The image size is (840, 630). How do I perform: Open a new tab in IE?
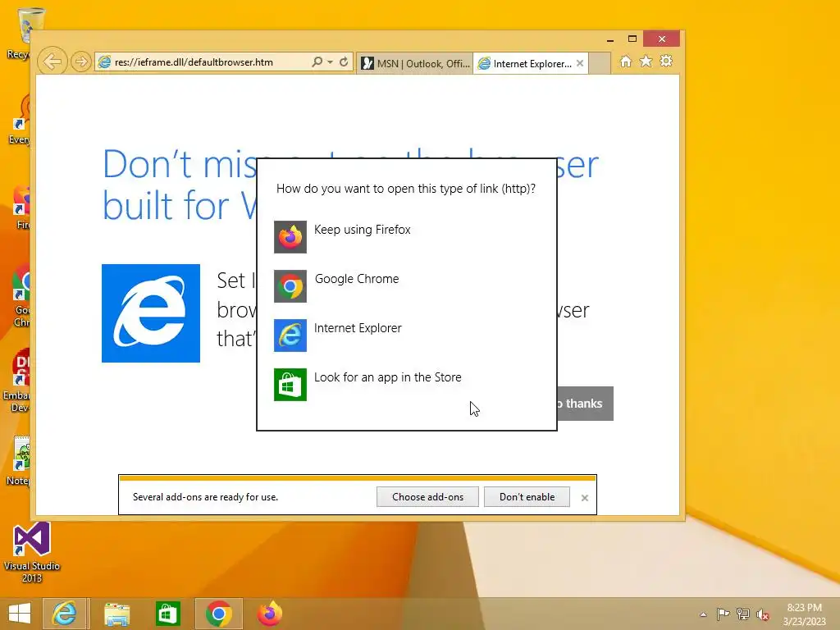click(600, 63)
